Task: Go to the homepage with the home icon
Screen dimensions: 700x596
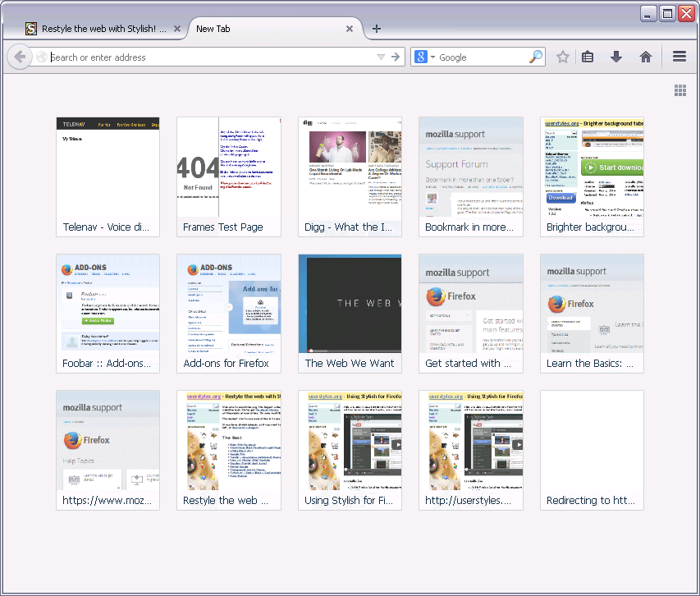Action: [x=646, y=56]
